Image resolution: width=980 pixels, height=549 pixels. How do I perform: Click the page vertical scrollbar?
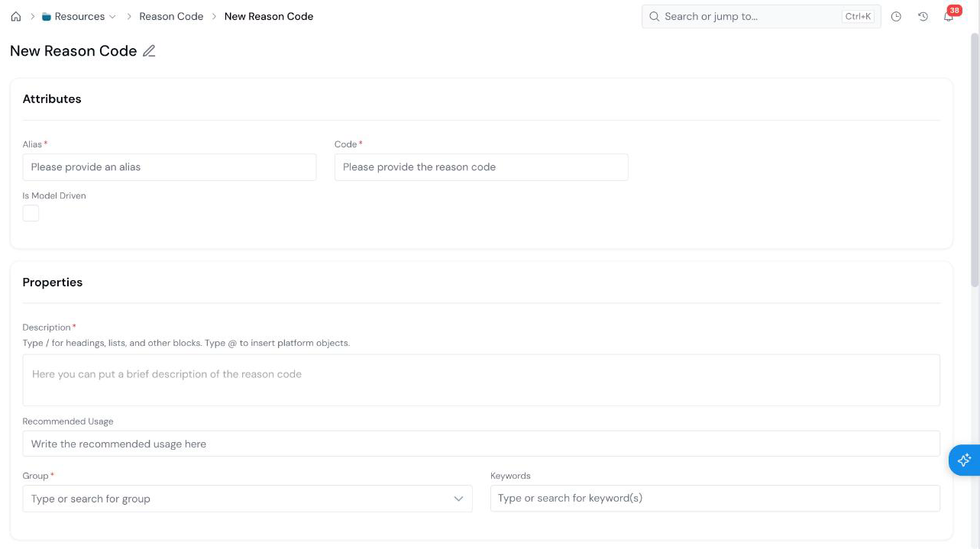pyautogui.click(x=975, y=160)
